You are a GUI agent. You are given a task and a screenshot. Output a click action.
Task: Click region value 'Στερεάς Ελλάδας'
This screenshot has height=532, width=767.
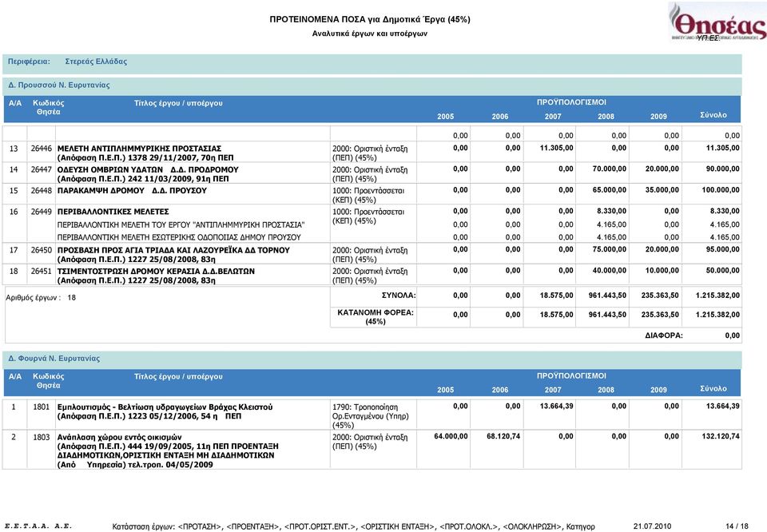click(x=96, y=62)
